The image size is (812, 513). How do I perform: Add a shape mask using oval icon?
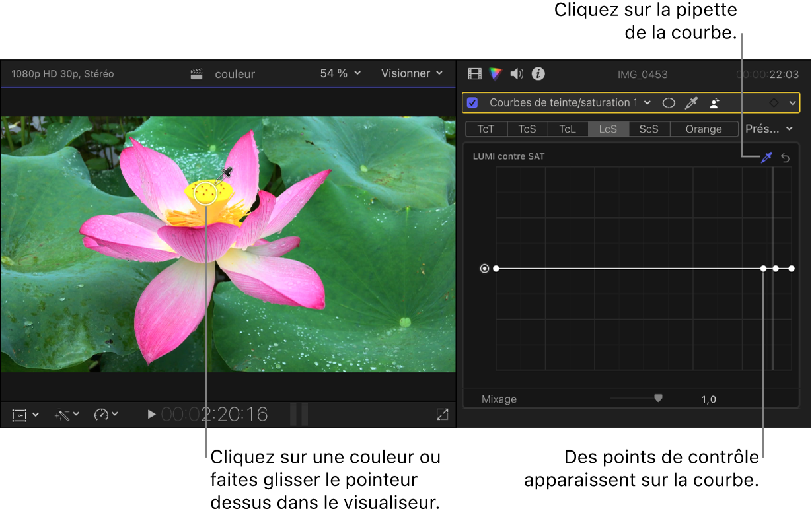(x=669, y=103)
